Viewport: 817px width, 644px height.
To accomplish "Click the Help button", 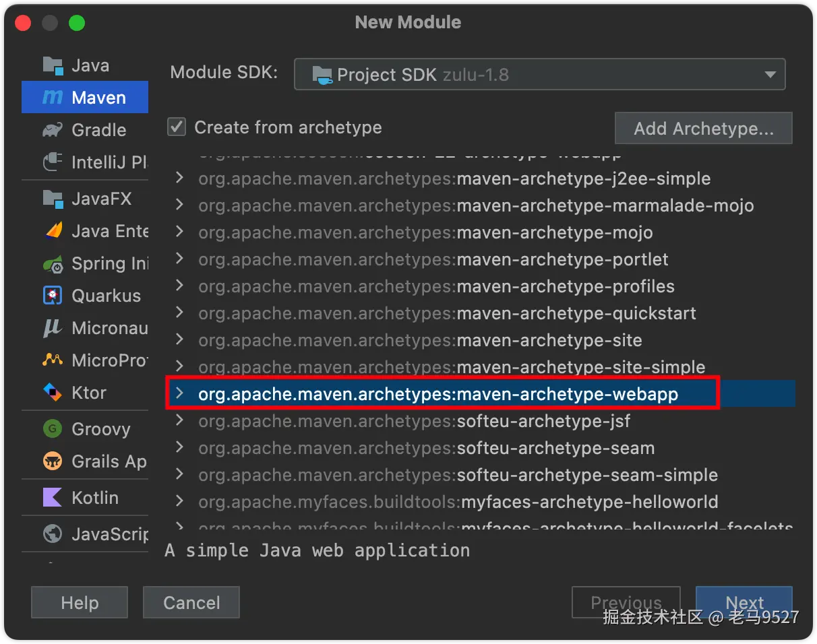I will click(x=80, y=602).
